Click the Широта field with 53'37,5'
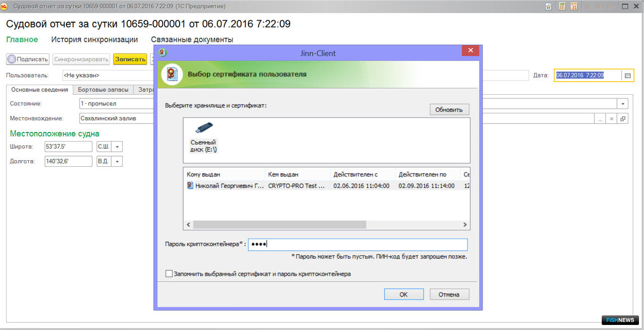The height and width of the screenshot is (330, 644). 68,147
